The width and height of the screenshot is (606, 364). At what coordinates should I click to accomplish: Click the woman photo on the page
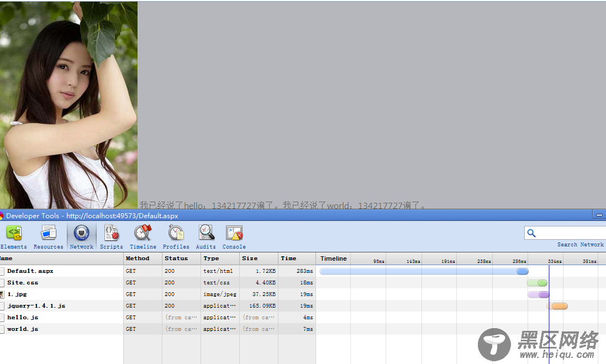click(69, 105)
